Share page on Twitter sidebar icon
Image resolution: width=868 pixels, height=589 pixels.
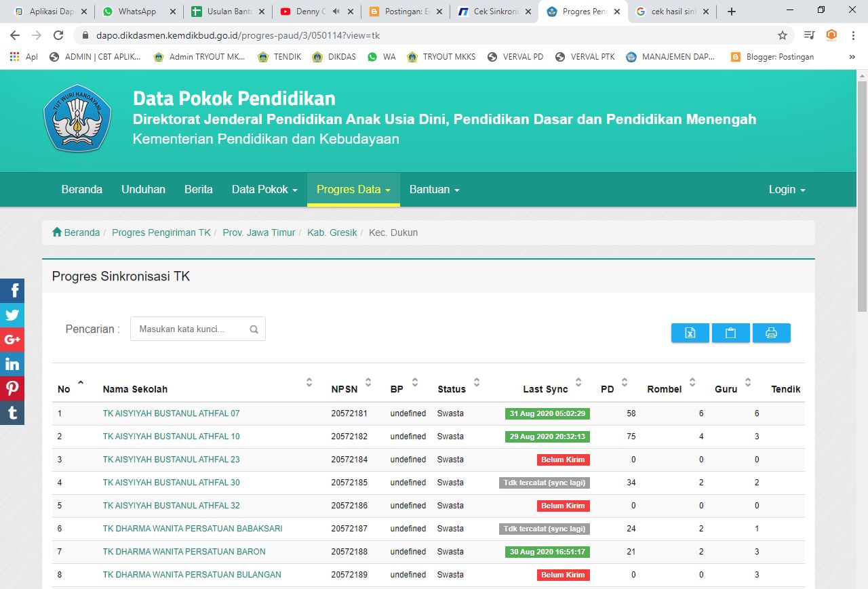(x=12, y=315)
